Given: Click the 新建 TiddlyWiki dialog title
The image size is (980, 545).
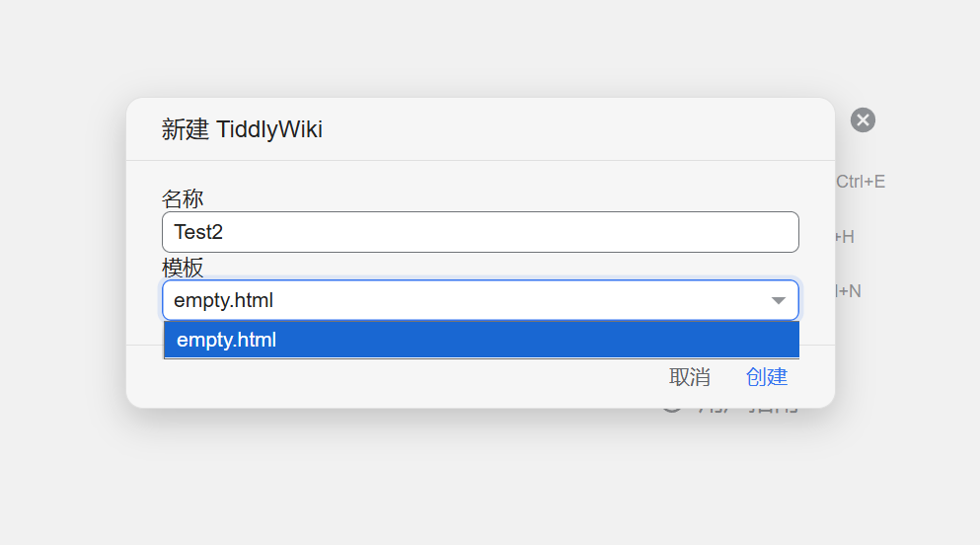Looking at the screenshot, I should click(x=242, y=129).
